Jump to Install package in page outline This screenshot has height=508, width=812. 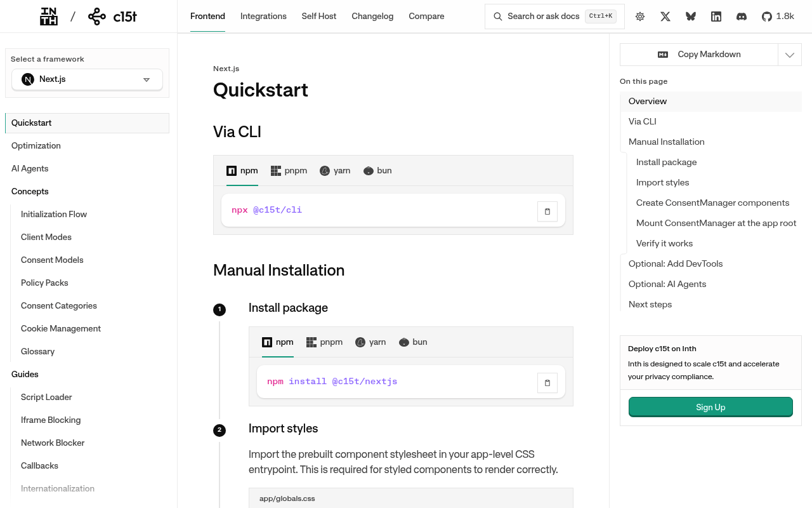point(666,163)
